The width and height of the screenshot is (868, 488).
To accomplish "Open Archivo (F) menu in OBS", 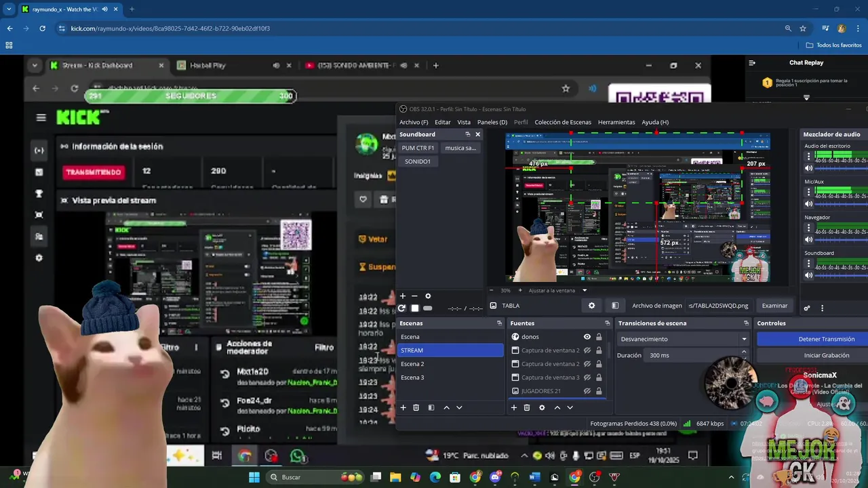I will (414, 123).
